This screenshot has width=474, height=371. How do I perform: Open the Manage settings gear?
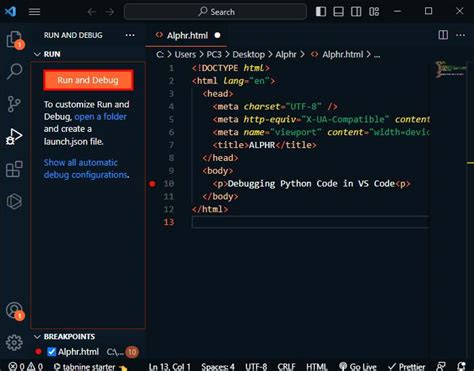pyautogui.click(x=14, y=342)
